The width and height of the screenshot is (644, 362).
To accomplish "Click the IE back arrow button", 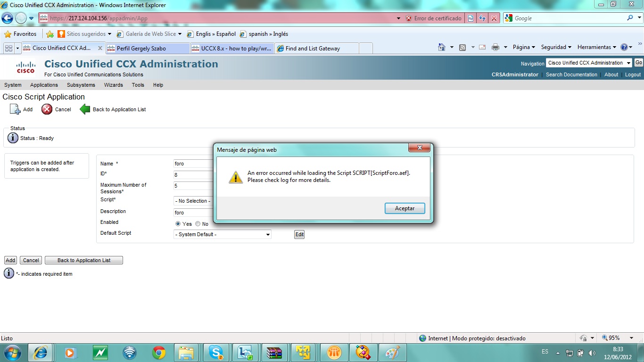I will point(8,18).
